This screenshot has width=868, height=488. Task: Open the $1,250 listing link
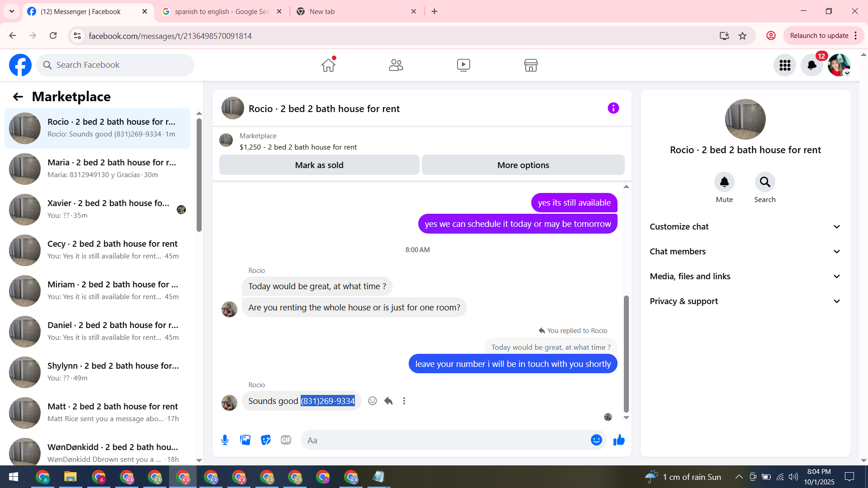(298, 147)
